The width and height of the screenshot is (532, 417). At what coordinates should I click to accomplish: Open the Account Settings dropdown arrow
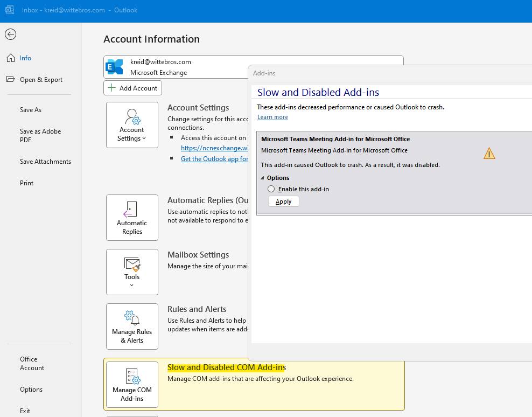[144, 138]
